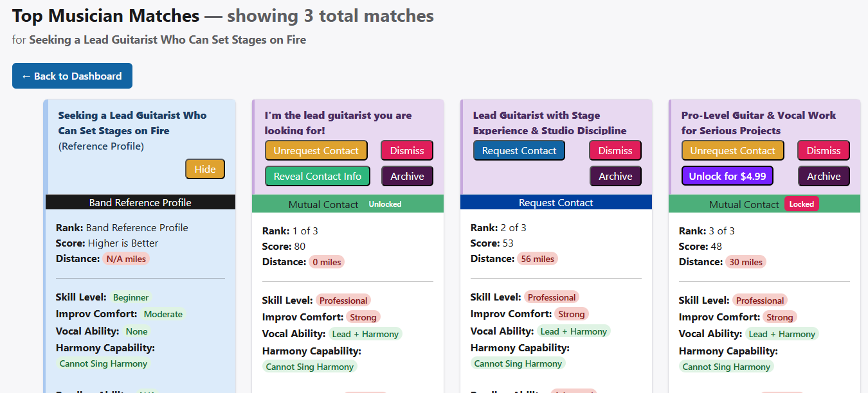Unrequest Contact on the rank 1 match

[x=316, y=150]
